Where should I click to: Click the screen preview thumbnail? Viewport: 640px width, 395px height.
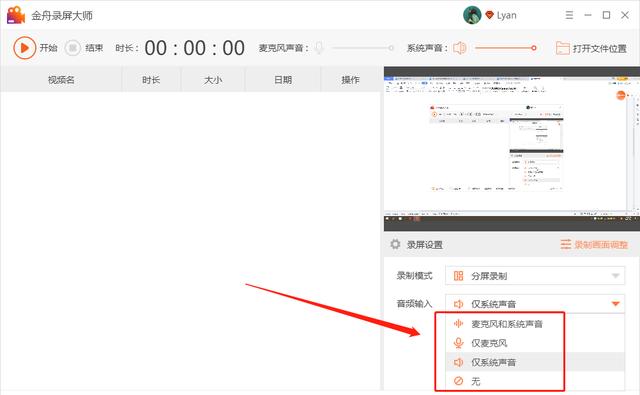coord(511,149)
